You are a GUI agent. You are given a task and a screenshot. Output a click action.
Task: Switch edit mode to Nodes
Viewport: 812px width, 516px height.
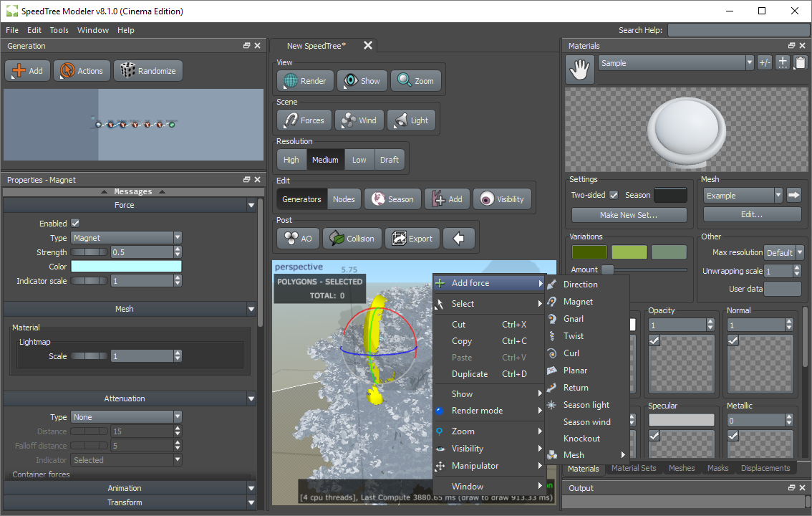(344, 199)
